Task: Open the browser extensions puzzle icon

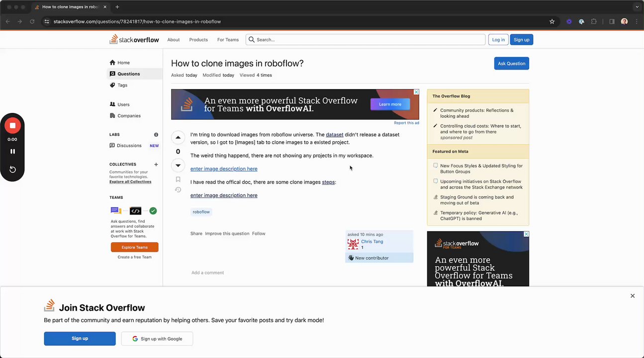Action: pos(594,21)
